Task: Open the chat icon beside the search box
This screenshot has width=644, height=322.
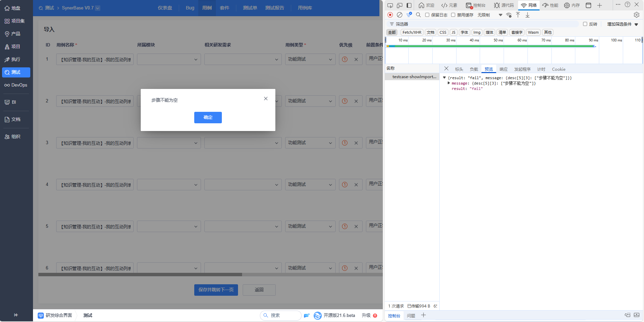Action: click(x=307, y=316)
